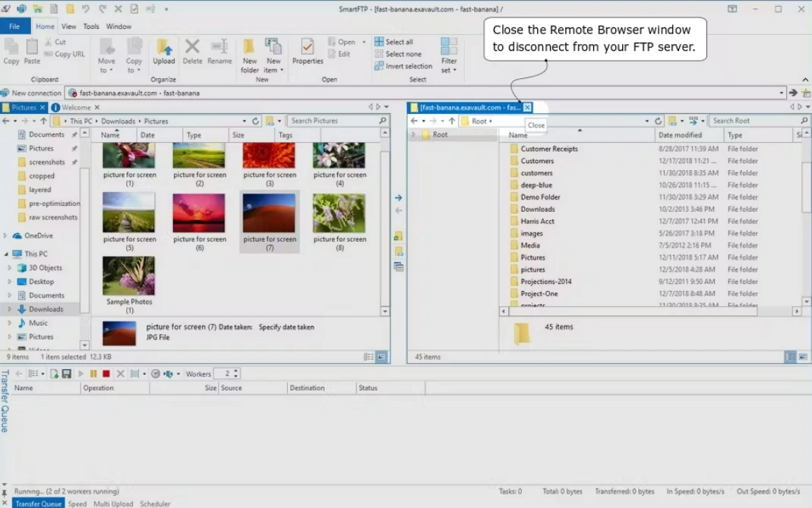Click Select none in ribbon
This screenshot has height=508, width=812.
[x=398, y=54]
